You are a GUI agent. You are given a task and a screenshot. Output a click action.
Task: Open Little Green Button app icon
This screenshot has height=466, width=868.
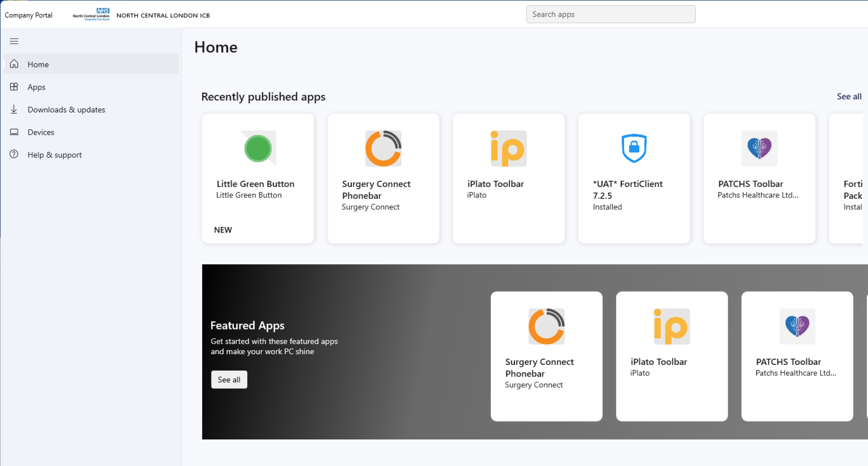[258, 149]
